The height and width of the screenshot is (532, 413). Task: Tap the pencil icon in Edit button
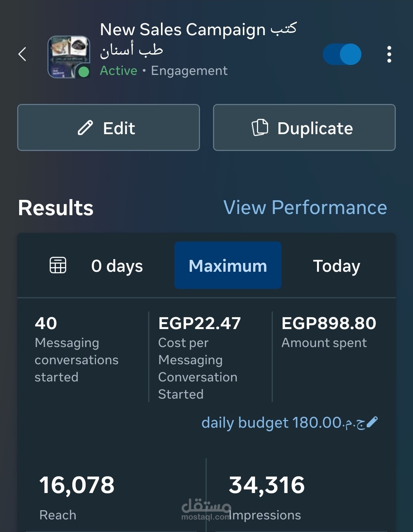point(85,128)
